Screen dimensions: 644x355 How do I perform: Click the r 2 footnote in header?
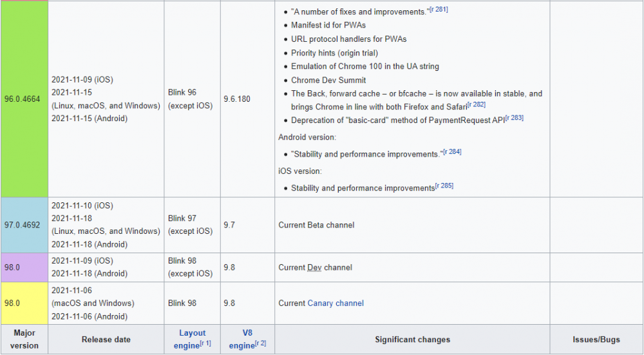click(260, 344)
